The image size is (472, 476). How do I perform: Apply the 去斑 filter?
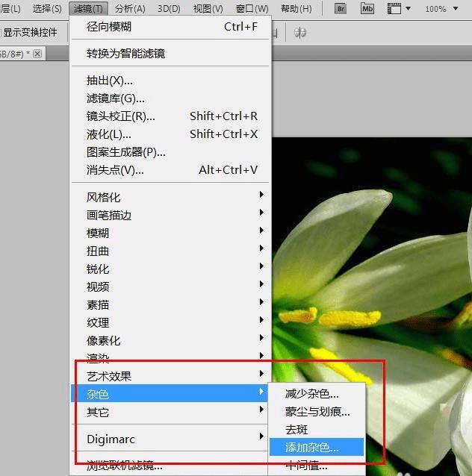tap(317, 430)
